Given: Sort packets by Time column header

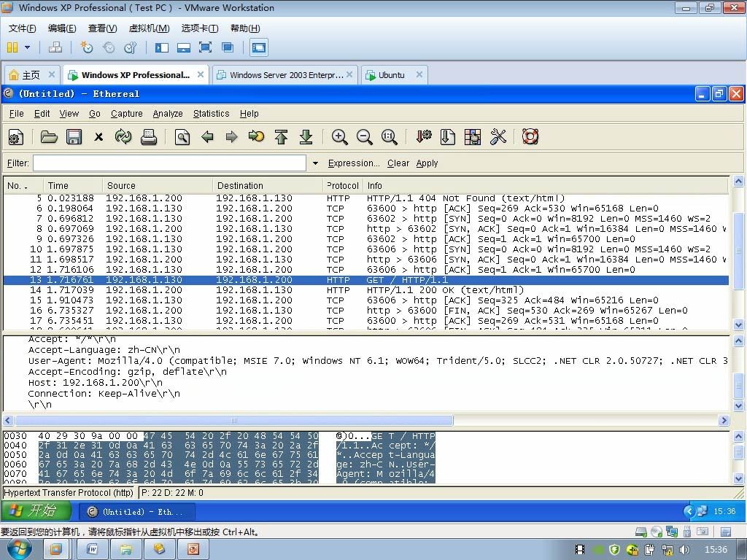Looking at the screenshot, I should point(73,186).
